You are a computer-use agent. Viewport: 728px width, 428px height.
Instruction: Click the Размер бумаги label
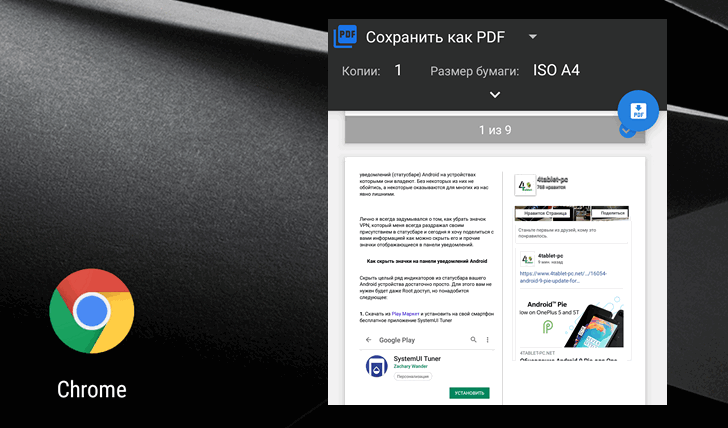474,71
